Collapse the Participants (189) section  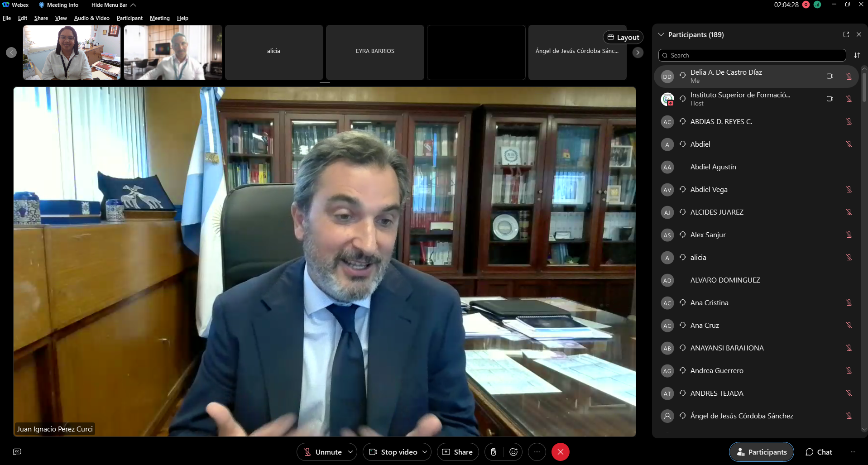(661, 34)
